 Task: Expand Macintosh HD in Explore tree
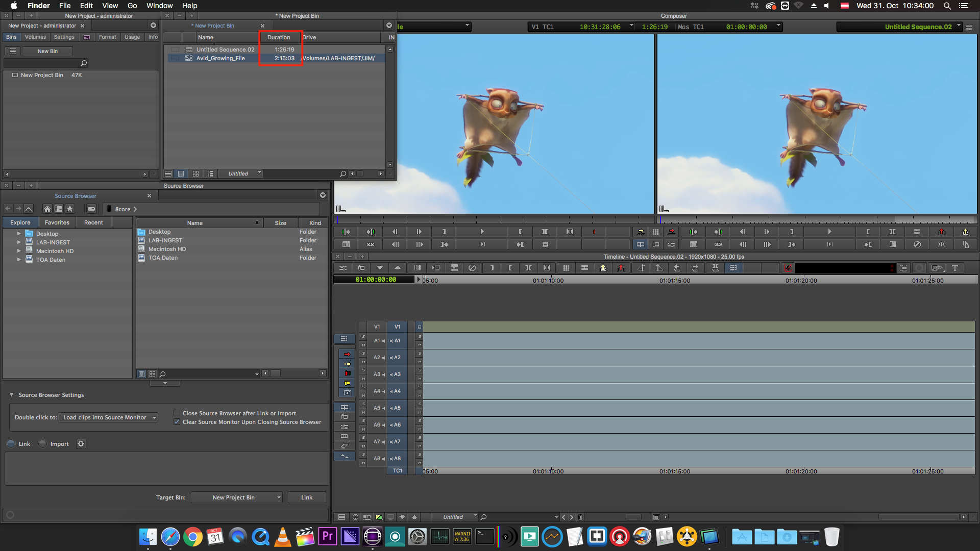pyautogui.click(x=19, y=251)
